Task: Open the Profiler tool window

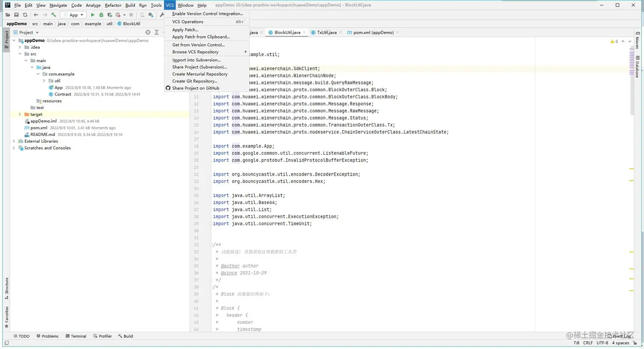Action: [102, 336]
